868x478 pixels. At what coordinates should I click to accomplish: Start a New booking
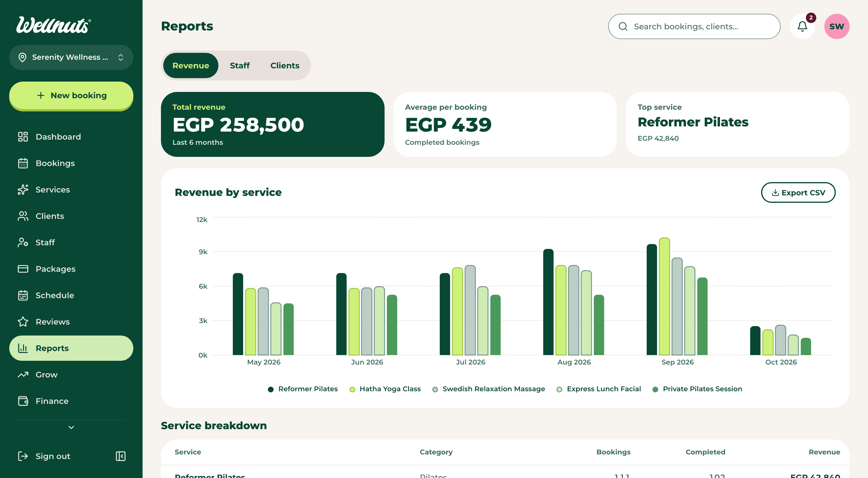point(71,95)
